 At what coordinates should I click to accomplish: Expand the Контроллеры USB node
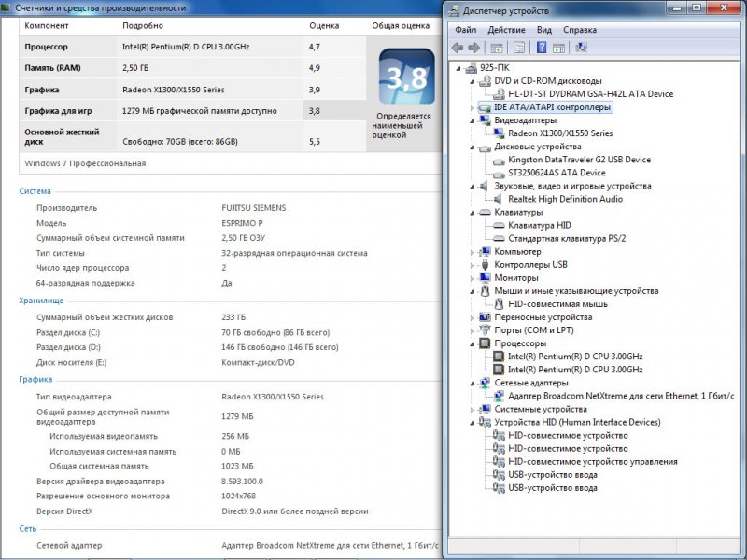tap(472, 265)
